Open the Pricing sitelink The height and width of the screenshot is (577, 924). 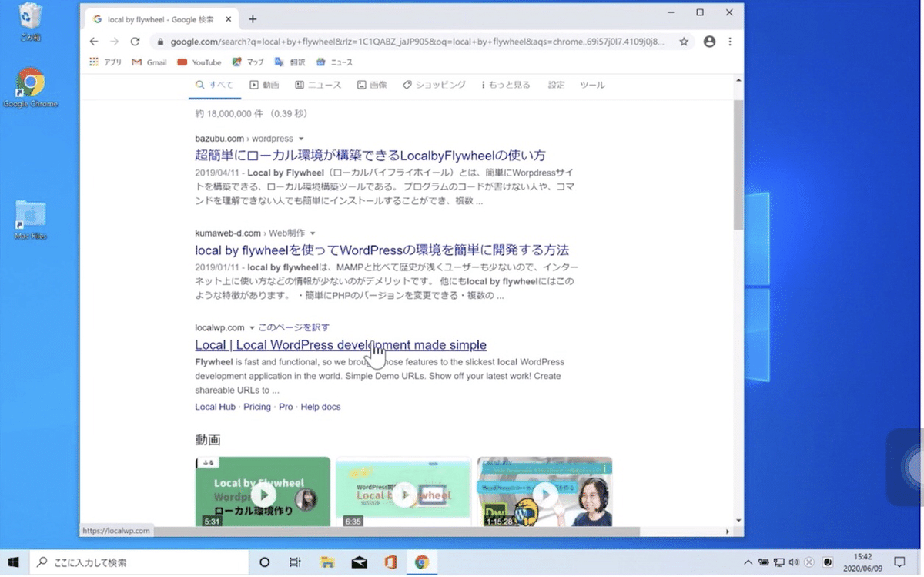coord(257,407)
